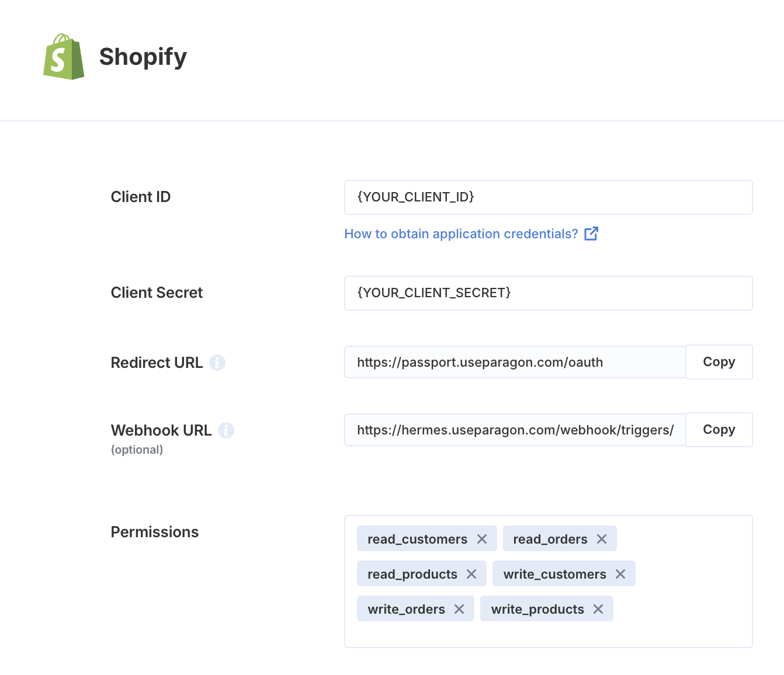Screen dimensions: 784x675
Task: Remove the write_products permission tag
Action: [598, 609]
